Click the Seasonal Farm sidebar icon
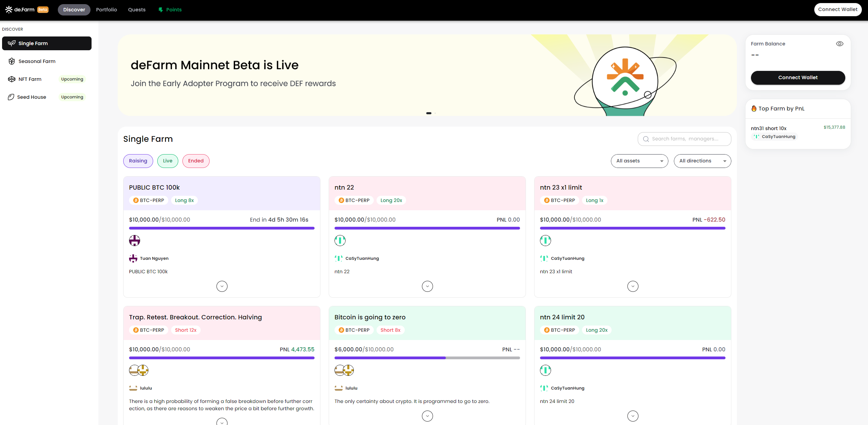This screenshot has height=425, width=868. [12, 61]
